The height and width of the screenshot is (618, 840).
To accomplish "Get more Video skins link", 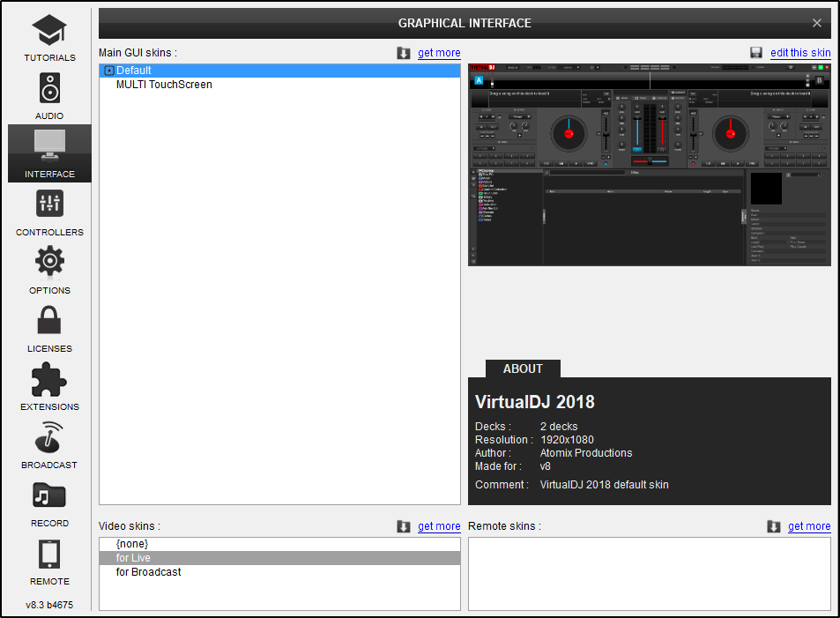I will coord(439,526).
